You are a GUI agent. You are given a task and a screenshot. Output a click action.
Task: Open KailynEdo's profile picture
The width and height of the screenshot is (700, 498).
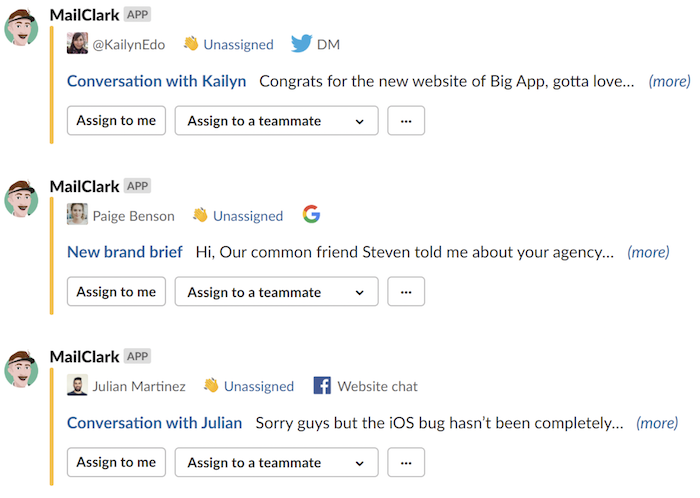coord(77,43)
